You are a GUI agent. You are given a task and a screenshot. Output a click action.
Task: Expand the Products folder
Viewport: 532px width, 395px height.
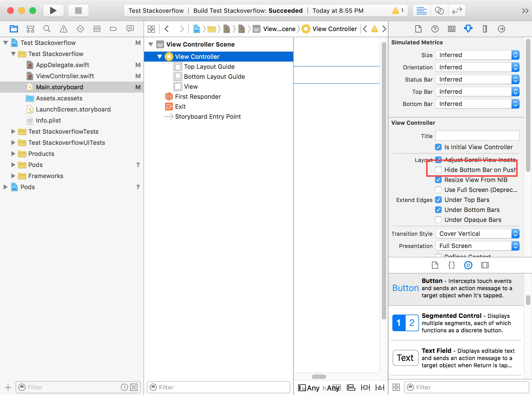tap(13, 154)
